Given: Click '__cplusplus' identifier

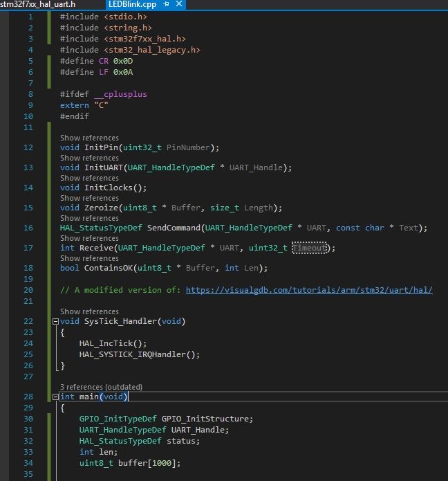Looking at the screenshot, I should 120,94.
